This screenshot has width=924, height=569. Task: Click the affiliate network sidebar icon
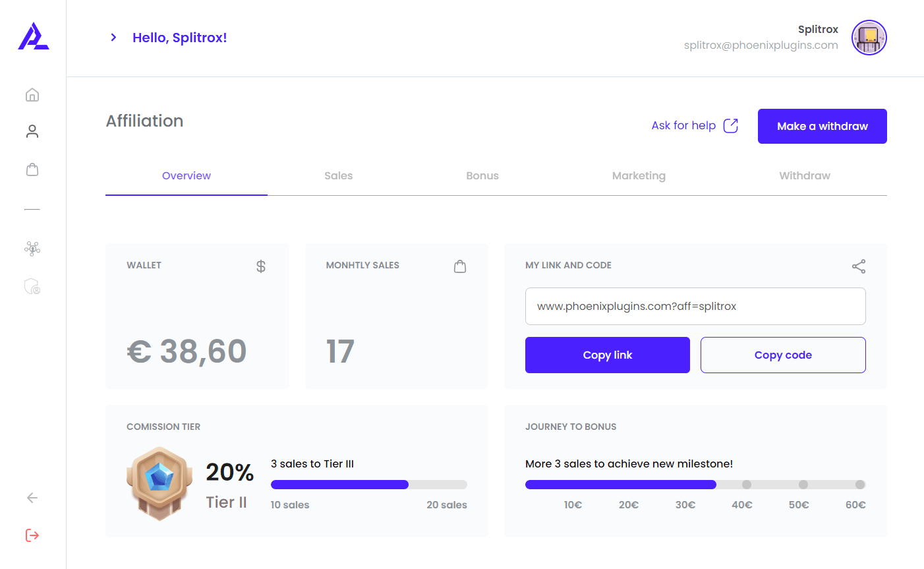(32, 248)
